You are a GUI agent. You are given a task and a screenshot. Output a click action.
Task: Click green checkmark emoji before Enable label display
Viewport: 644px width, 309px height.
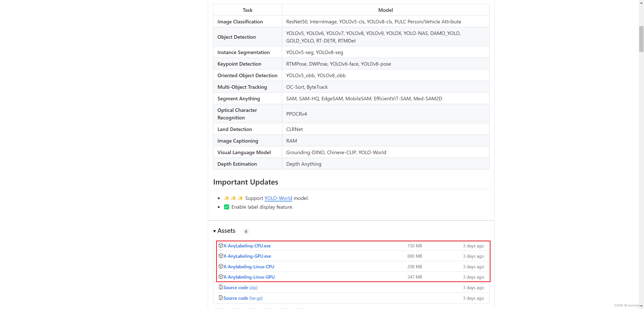226,207
